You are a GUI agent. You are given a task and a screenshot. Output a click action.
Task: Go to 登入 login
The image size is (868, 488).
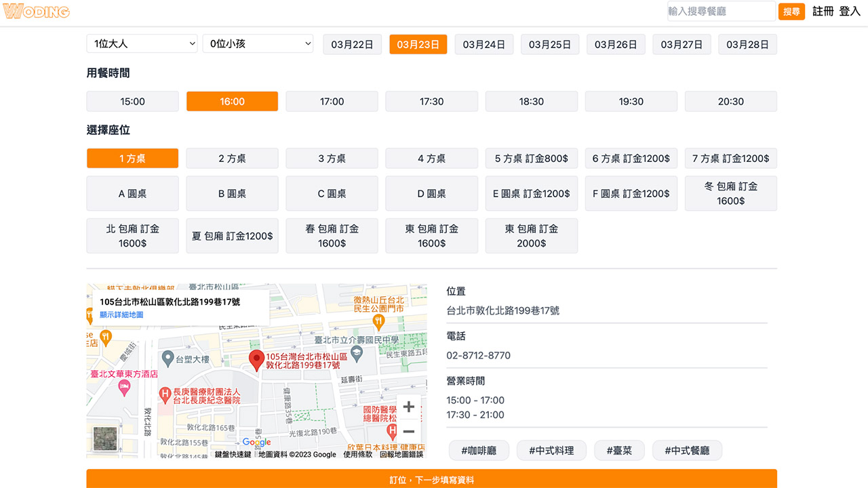point(849,11)
